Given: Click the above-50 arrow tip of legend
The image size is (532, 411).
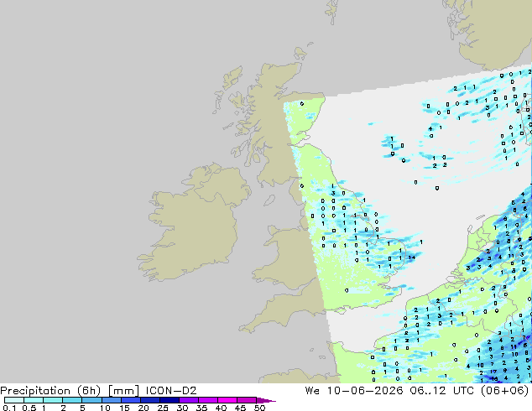Looking at the screenshot, I should pos(266,400).
